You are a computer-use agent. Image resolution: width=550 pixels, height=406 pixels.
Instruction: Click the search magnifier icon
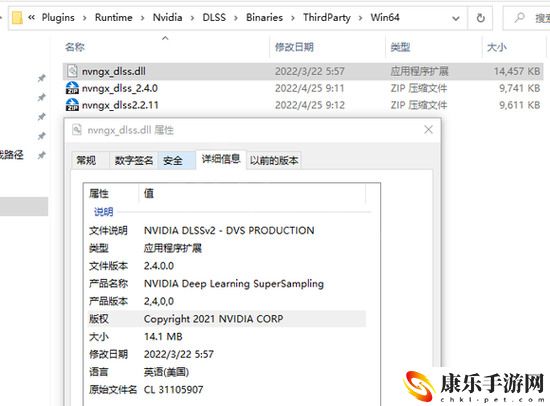(519, 18)
